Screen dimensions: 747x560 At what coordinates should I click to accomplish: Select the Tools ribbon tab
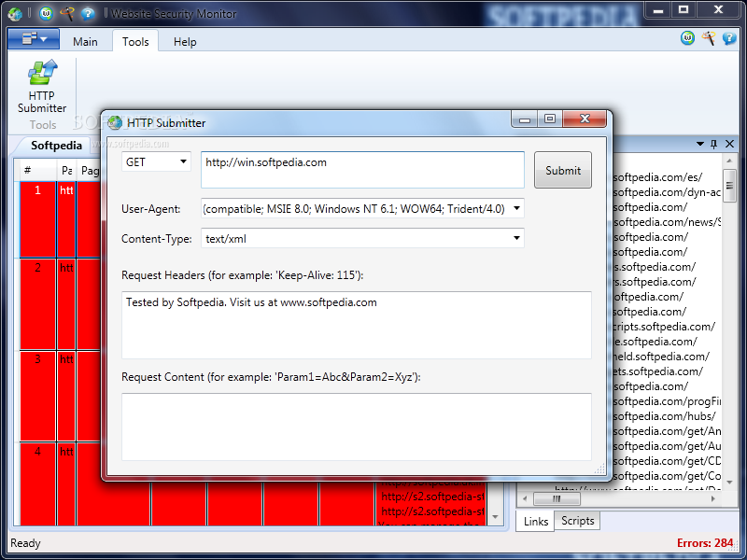point(135,42)
